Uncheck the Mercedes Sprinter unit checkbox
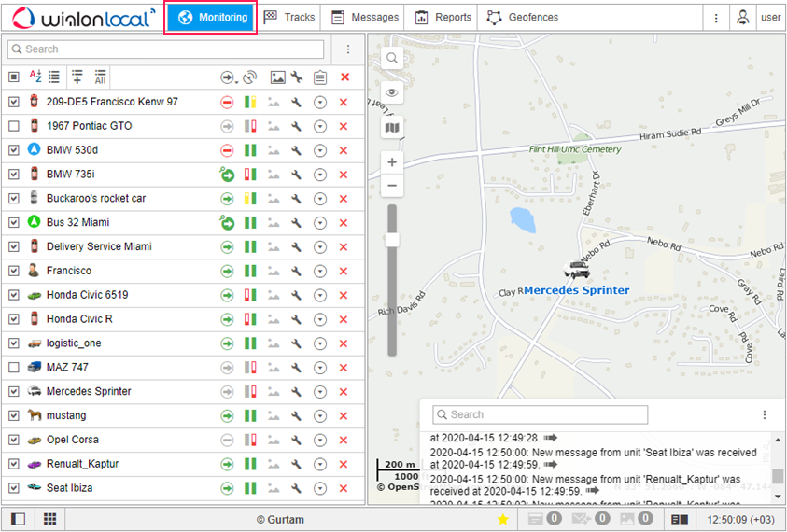The width and height of the screenshot is (787, 532). tap(13, 392)
